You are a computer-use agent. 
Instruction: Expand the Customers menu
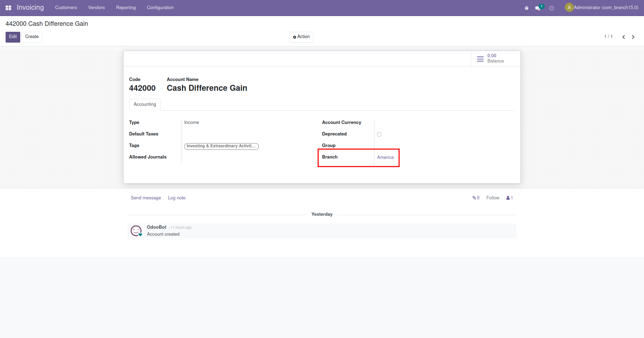click(66, 8)
